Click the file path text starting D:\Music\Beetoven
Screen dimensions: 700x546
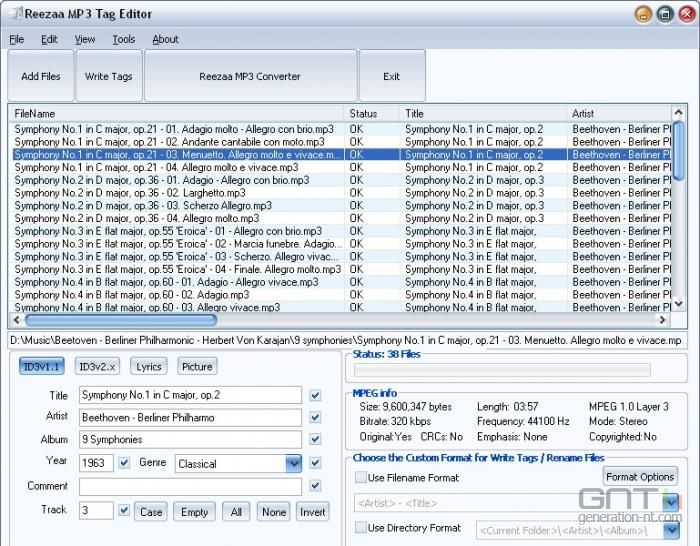coord(346,341)
